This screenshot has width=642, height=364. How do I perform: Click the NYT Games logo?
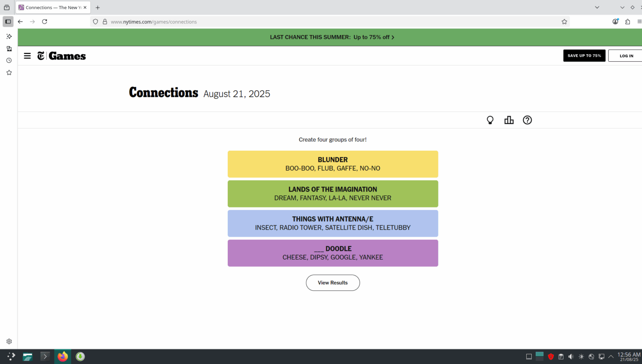click(x=61, y=56)
